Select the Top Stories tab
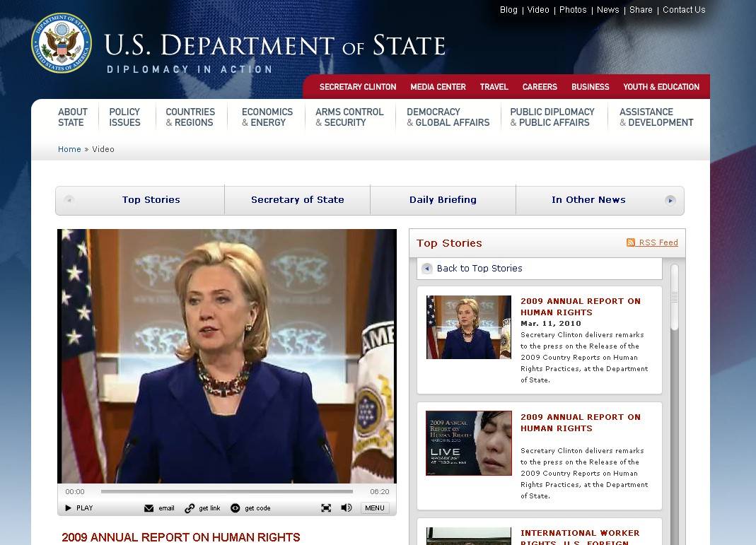 coord(151,200)
